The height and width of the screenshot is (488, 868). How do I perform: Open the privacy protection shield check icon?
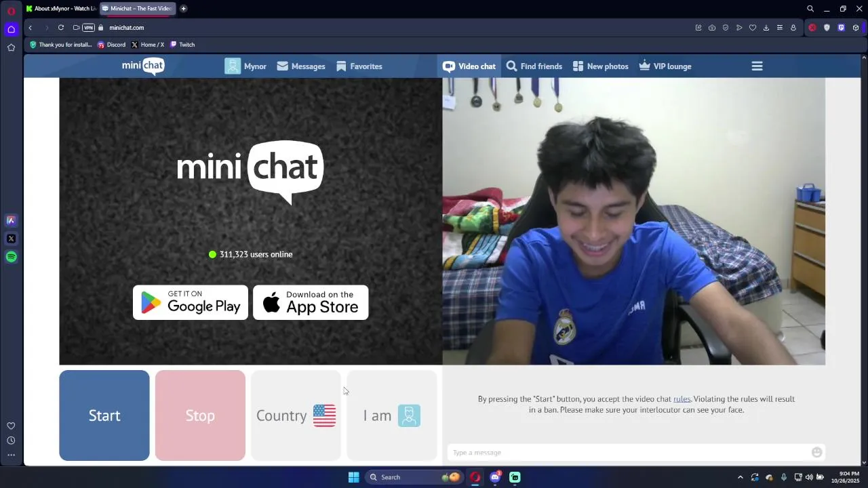coord(726,28)
